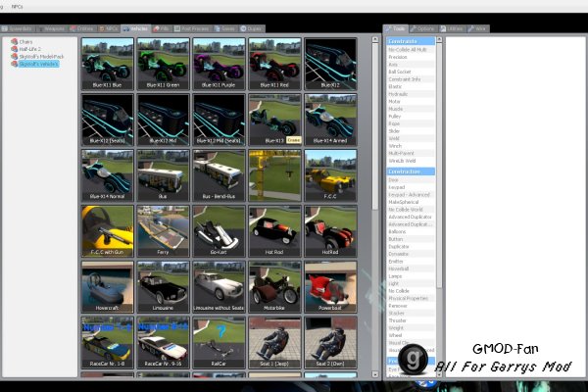Spawn the Blue X11 Green bike
Screen dimensions: 588x392
(x=163, y=64)
